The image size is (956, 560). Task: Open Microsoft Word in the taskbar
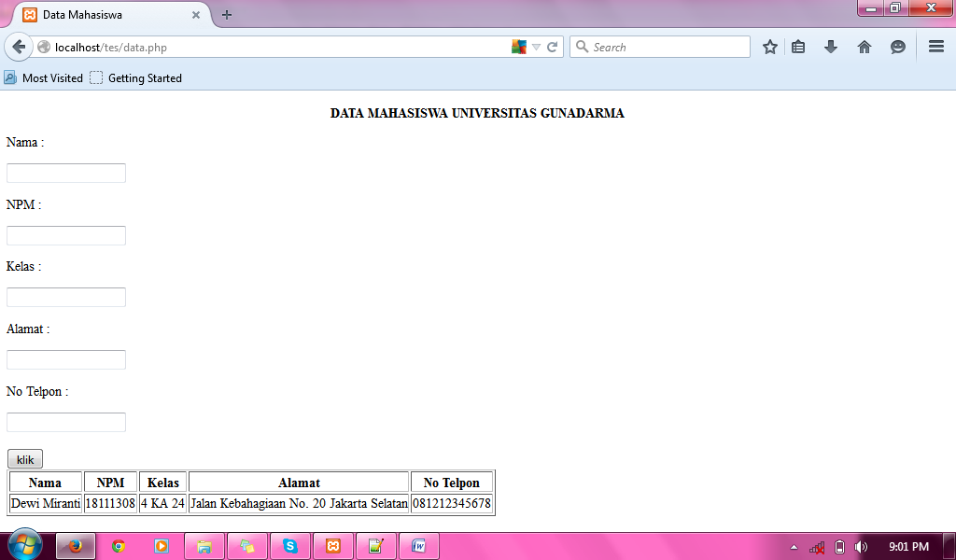419,546
